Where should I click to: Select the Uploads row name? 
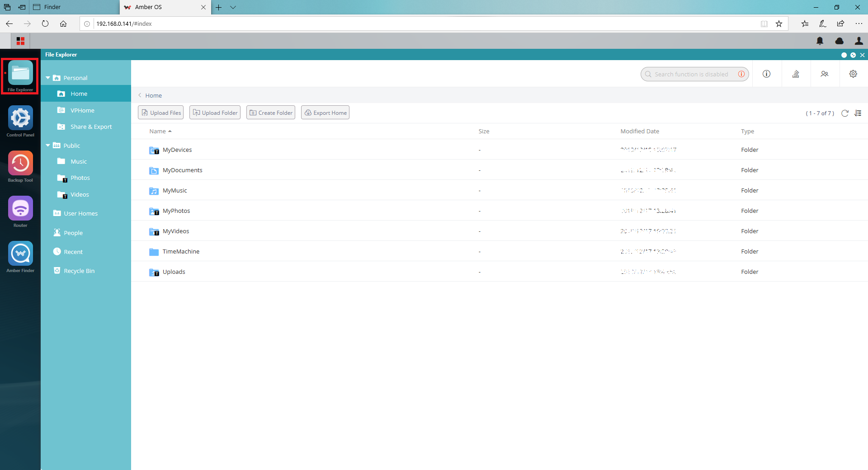(x=174, y=272)
